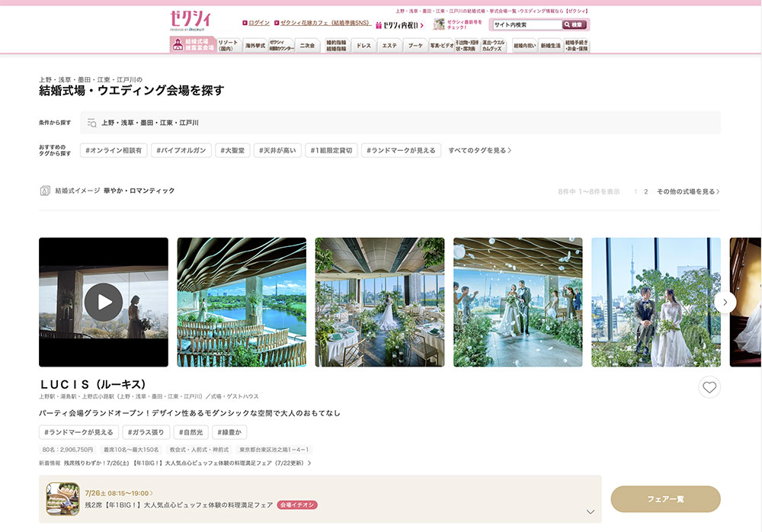Click the ログイン link
The image size is (762, 532).
pos(258,23)
